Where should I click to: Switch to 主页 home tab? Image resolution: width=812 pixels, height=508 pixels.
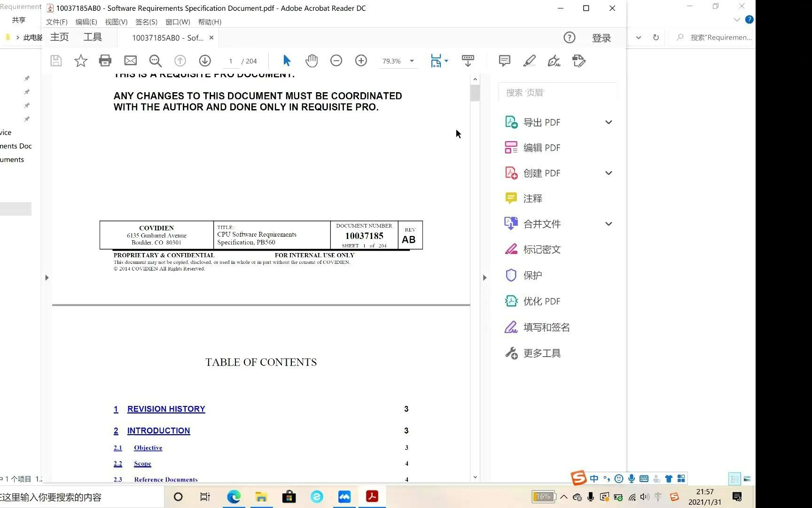pos(59,37)
